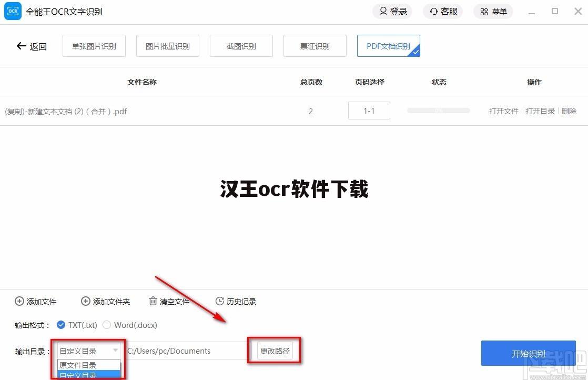Click the 文件名称 column header
The height and width of the screenshot is (380, 588).
tap(142, 82)
